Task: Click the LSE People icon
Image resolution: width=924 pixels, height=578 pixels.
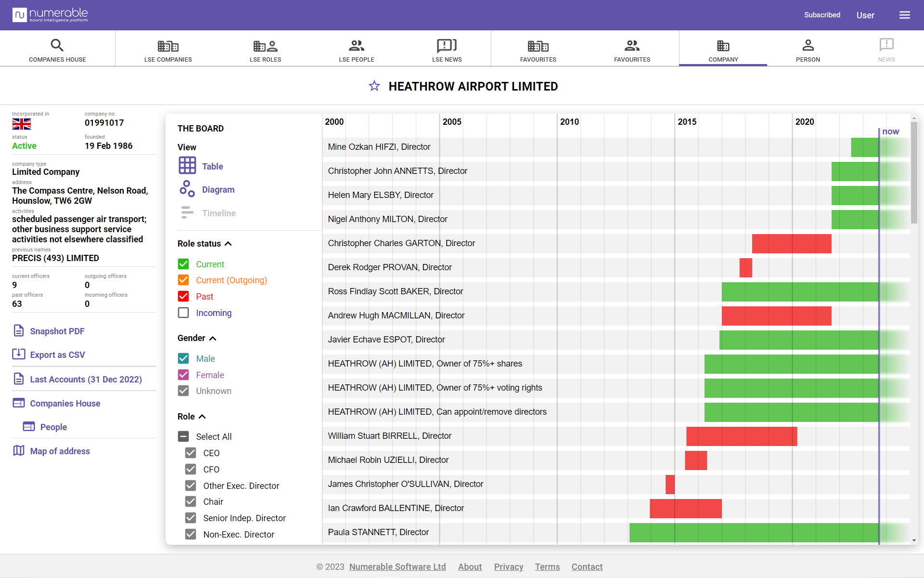Action: pos(357,45)
